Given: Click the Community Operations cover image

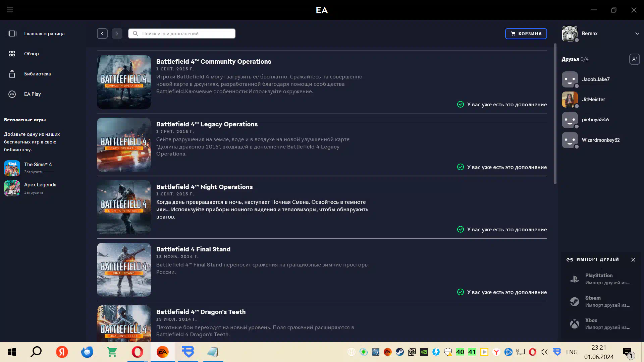Looking at the screenshot, I should [x=124, y=82].
